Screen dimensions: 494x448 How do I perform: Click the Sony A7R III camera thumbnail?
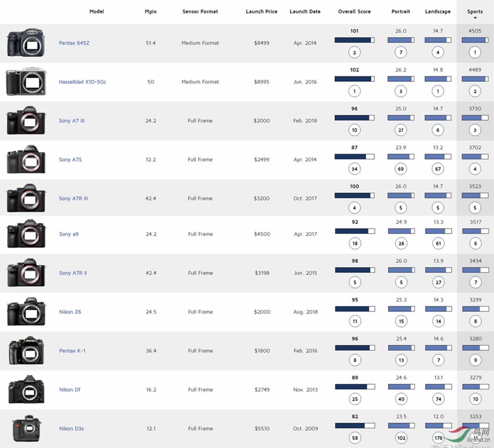tap(26, 198)
